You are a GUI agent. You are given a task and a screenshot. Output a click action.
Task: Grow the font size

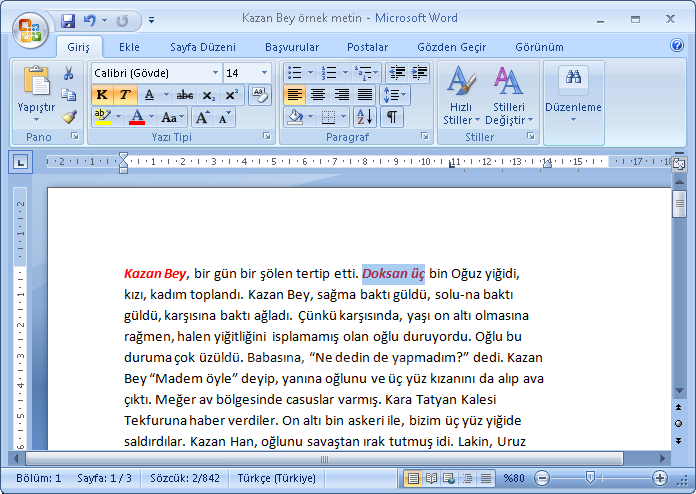pos(202,118)
